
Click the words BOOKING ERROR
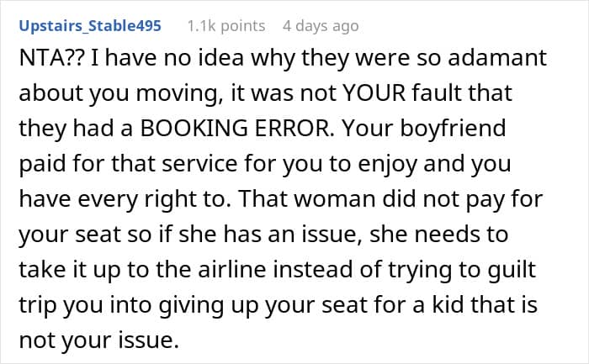(236, 129)
